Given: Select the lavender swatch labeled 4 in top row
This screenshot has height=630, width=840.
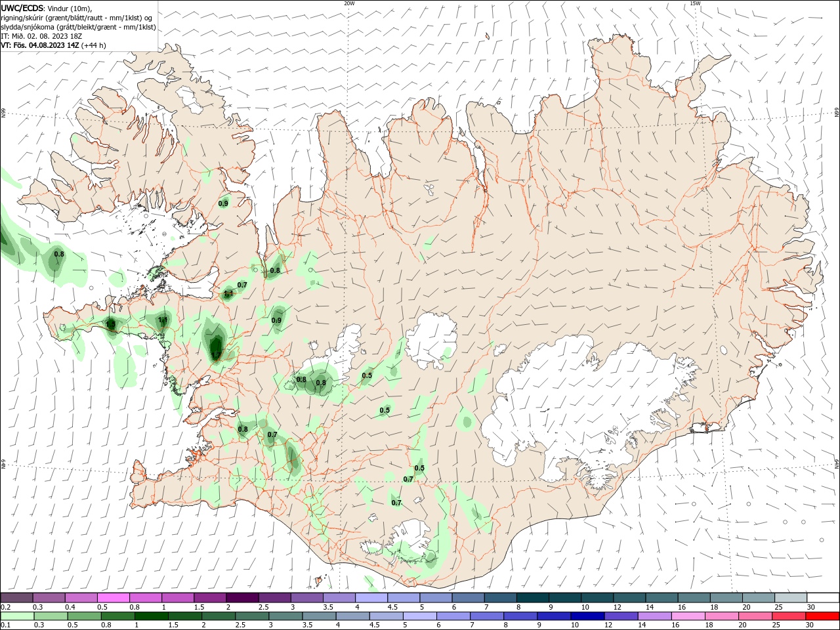Looking at the screenshot, I should (x=371, y=597).
